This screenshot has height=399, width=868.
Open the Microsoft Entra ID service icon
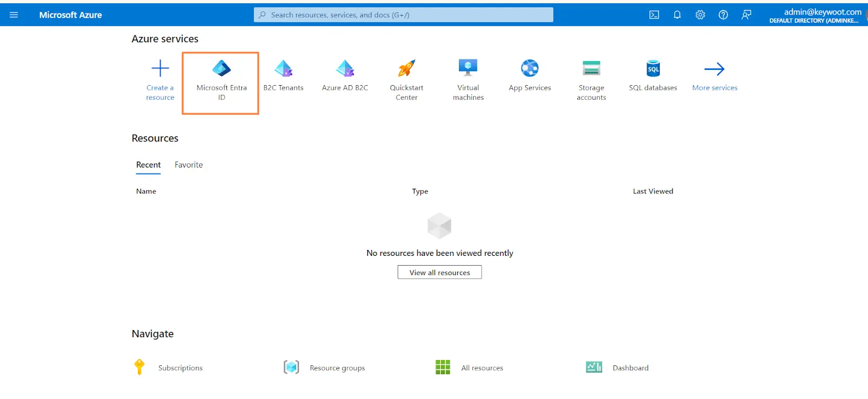pyautogui.click(x=221, y=68)
